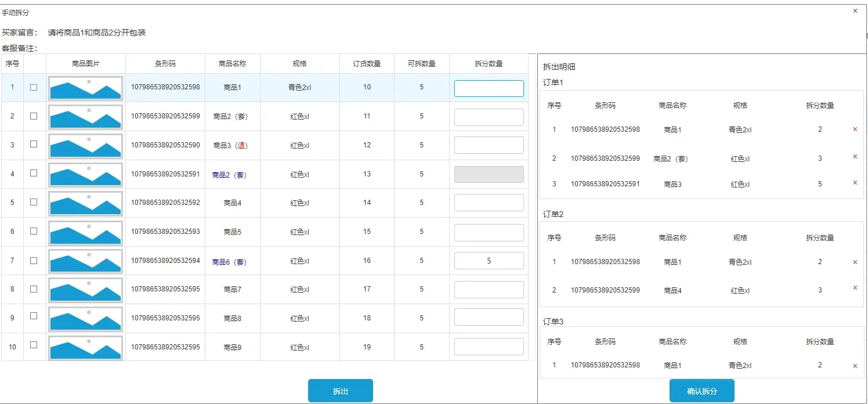Click the product image for 商品5
The width and height of the screenshot is (868, 404).
[85, 232]
